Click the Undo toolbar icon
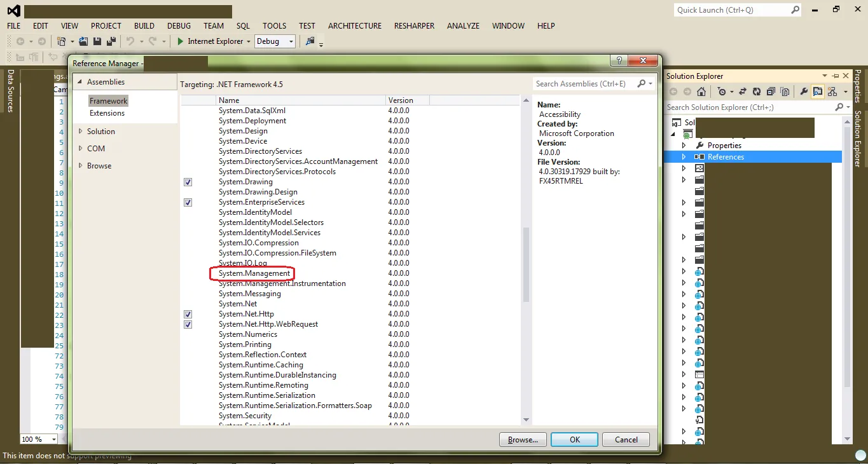This screenshot has height=464, width=868. point(130,41)
